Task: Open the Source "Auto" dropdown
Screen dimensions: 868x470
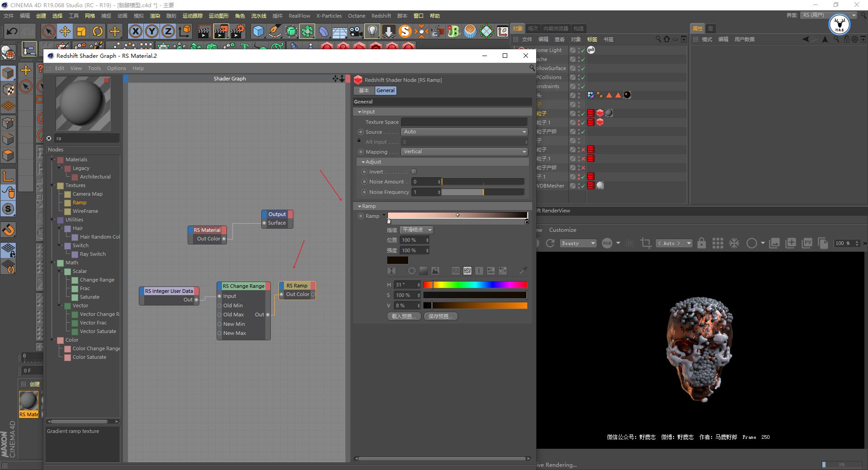Action: pyautogui.click(x=464, y=132)
